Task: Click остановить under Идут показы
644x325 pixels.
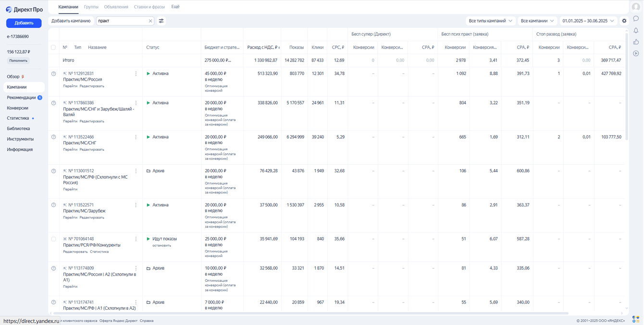Action: point(161,246)
